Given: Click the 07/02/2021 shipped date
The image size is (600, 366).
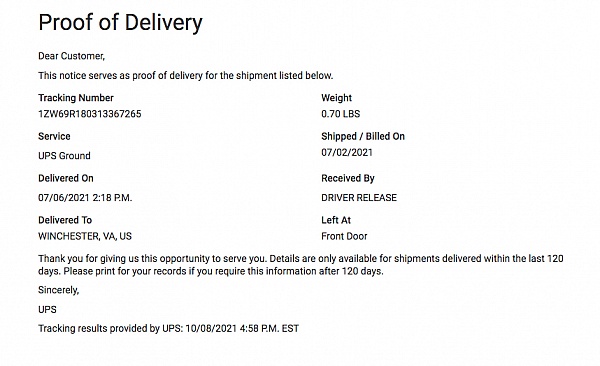Looking at the screenshot, I should pyautogui.click(x=347, y=152).
